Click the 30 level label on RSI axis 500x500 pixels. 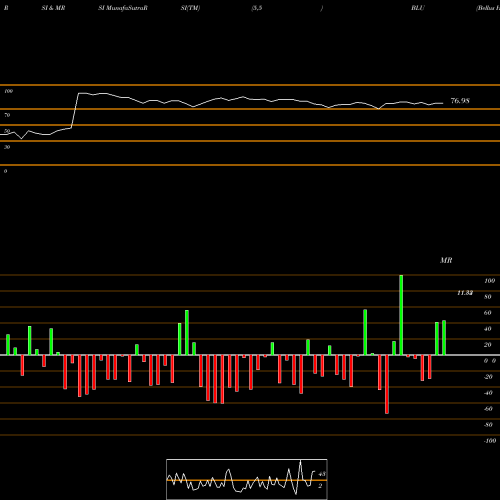point(7,147)
